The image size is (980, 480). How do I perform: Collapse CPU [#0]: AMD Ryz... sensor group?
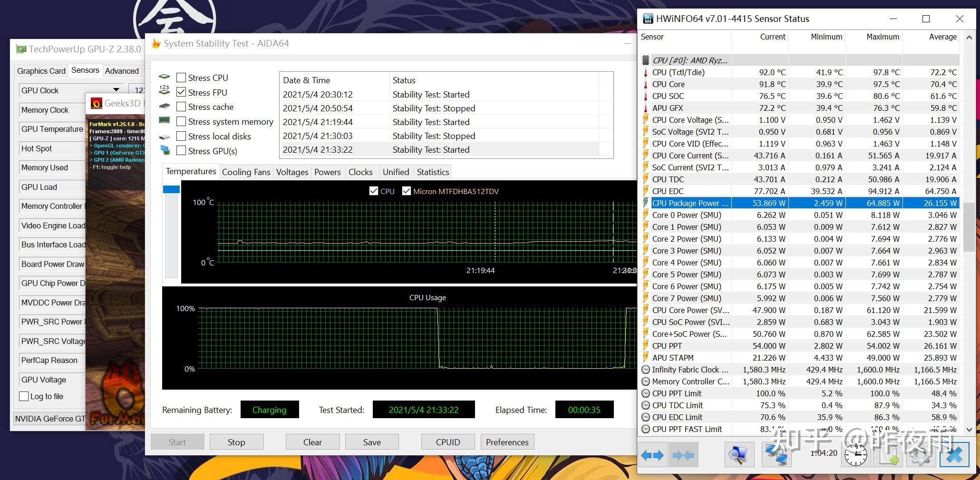coord(690,60)
